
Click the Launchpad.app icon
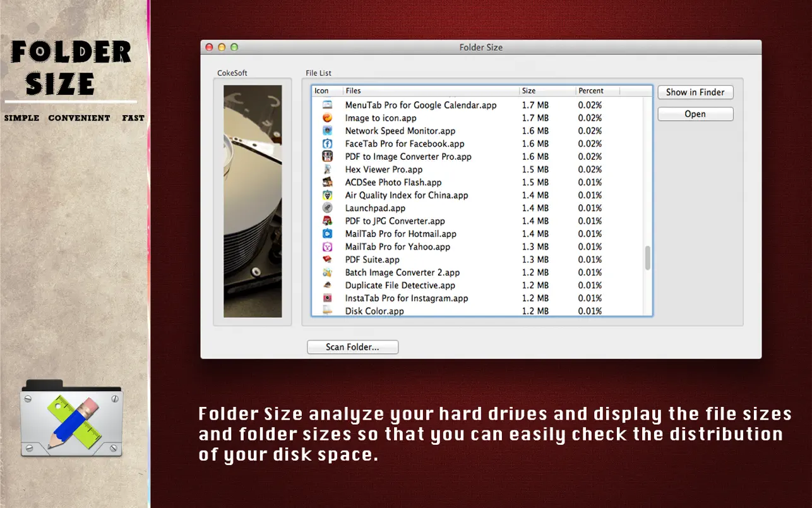click(x=328, y=208)
